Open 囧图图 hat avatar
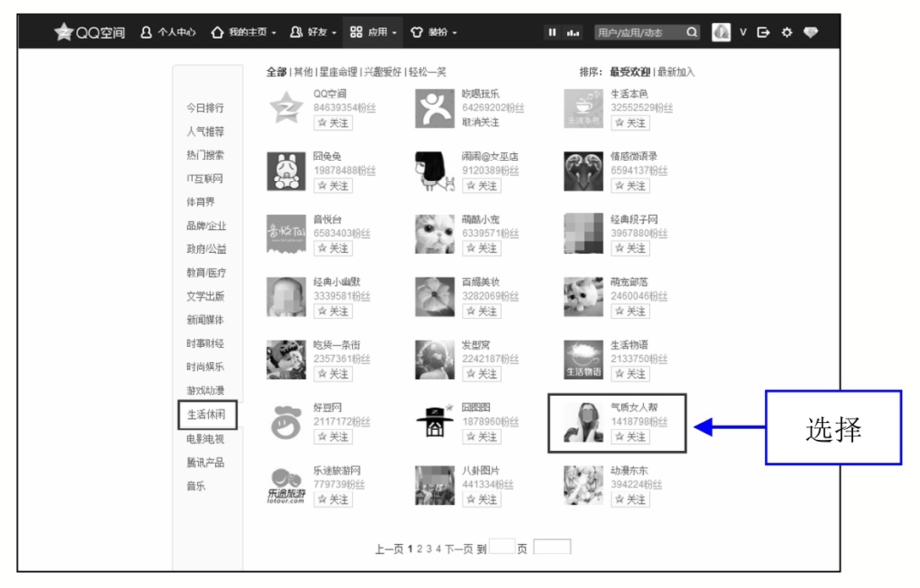 click(x=435, y=423)
